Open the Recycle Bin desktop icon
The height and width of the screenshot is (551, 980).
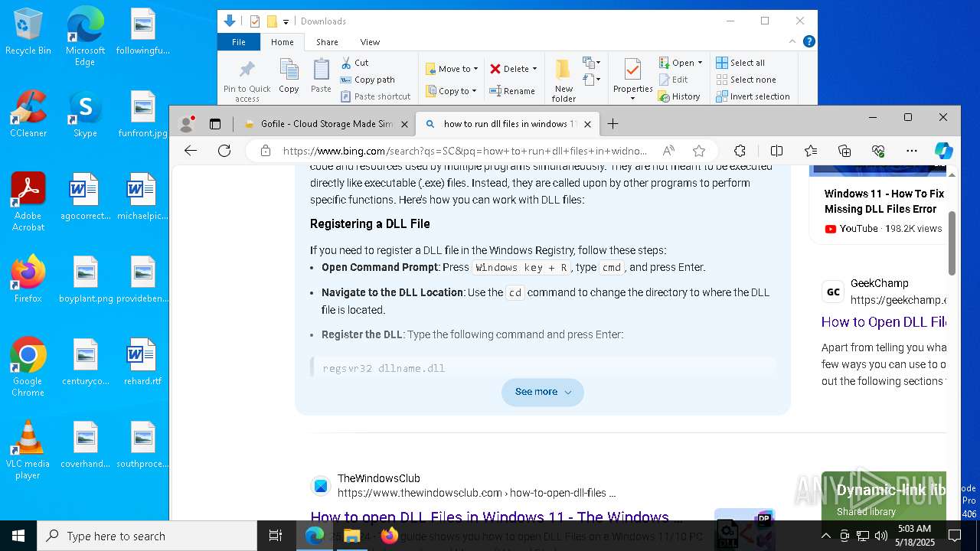click(28, 32)
